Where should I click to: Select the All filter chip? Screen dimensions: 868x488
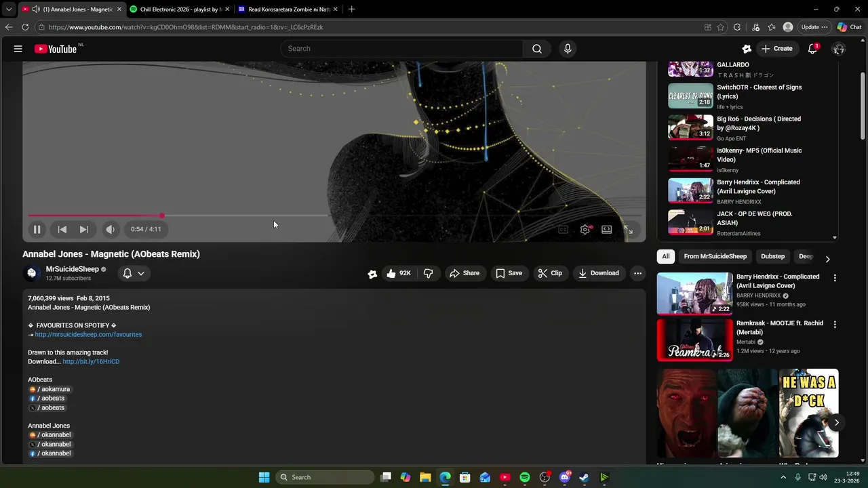[x=666, y=256]
